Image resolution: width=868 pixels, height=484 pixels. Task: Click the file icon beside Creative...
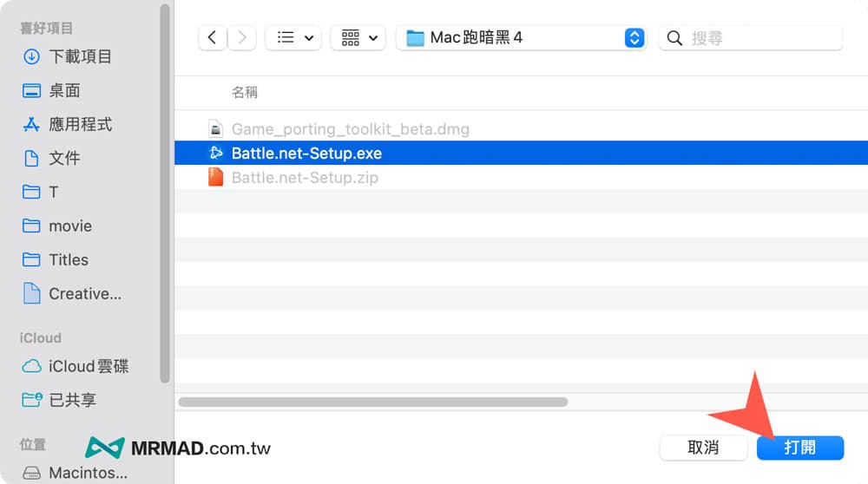pos(31,293)
